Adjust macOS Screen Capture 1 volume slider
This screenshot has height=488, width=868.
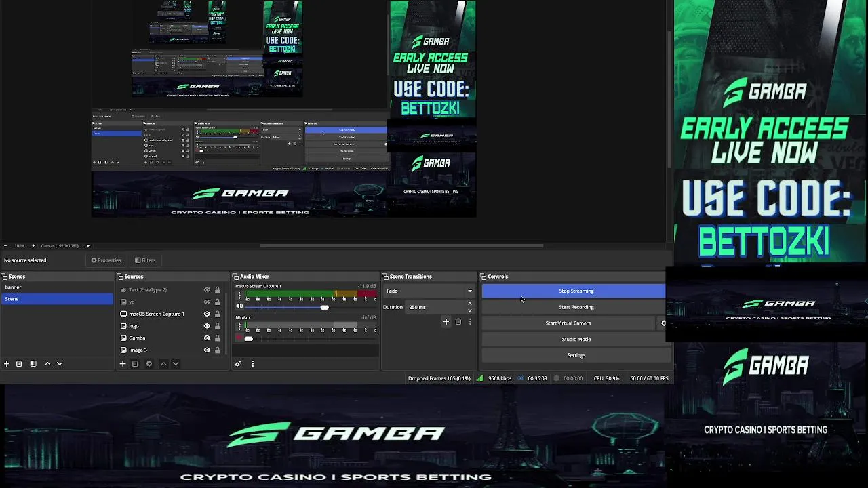click(x=324, y=307)
